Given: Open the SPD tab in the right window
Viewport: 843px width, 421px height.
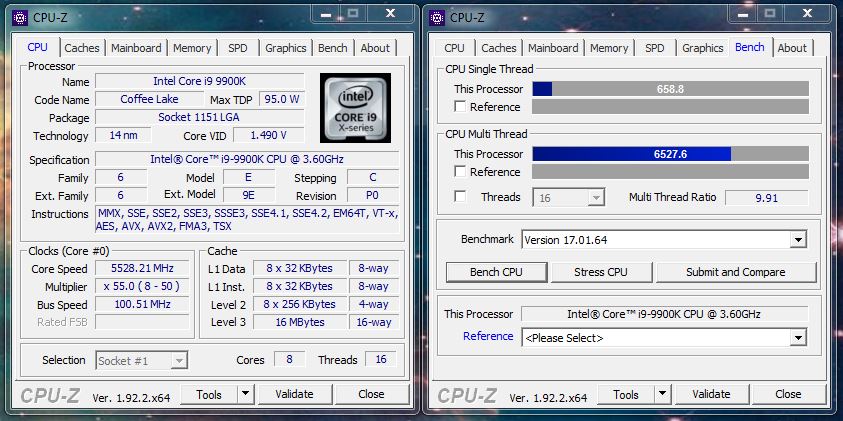Looking at the screenshot, I should tap(655, 48).
